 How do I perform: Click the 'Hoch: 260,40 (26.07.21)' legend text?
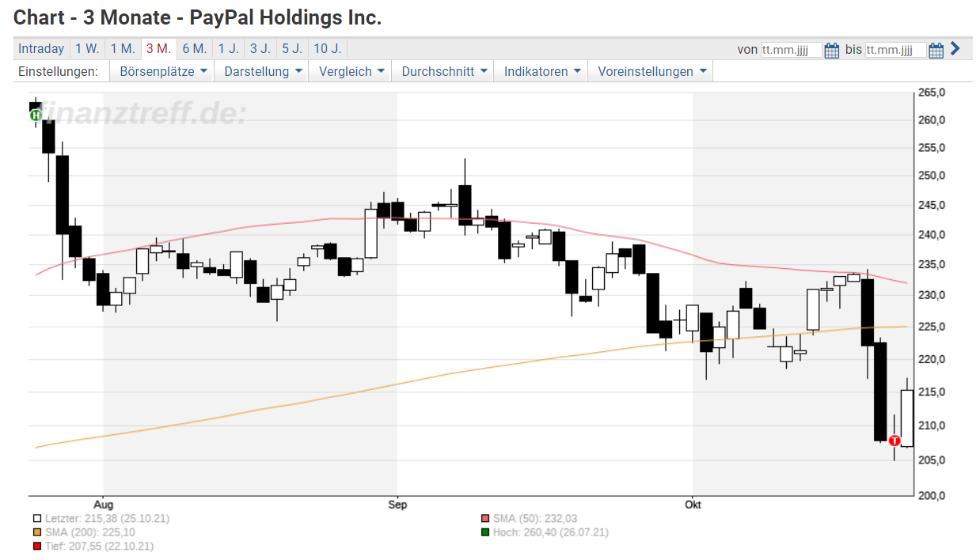tap(551, 532)
